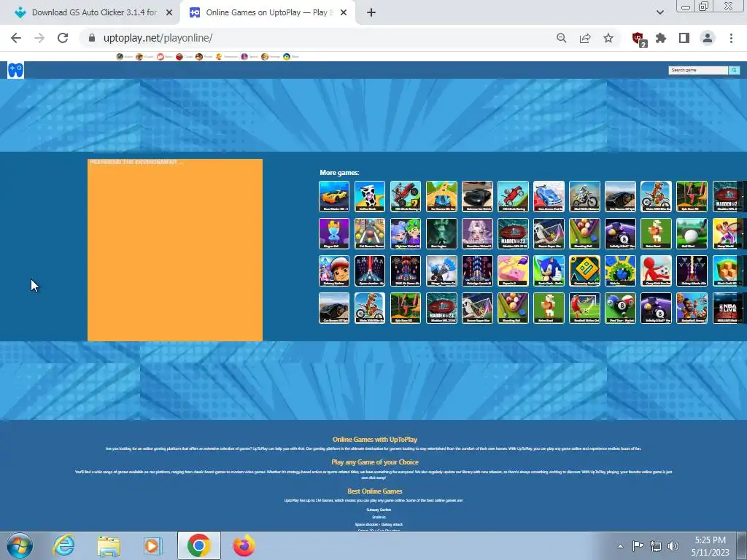Open a new browser tab
This screenshot has width=747, height=560.
click(371, 13)
